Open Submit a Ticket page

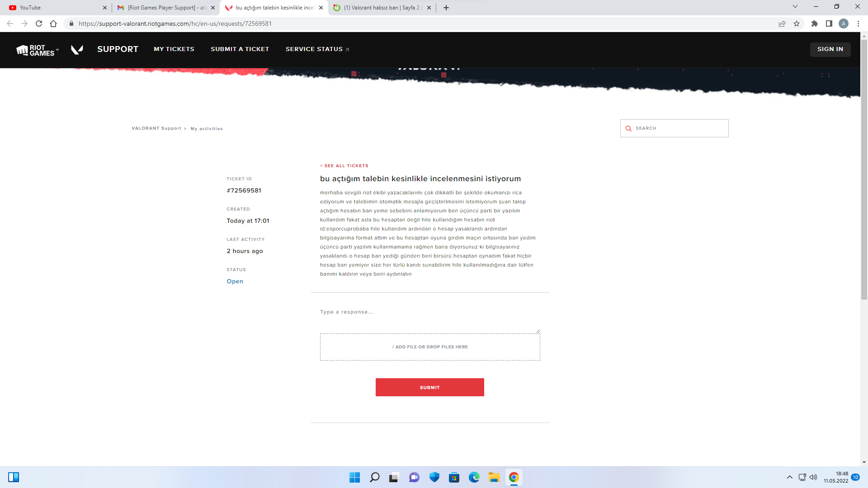[x=240, y=49]
